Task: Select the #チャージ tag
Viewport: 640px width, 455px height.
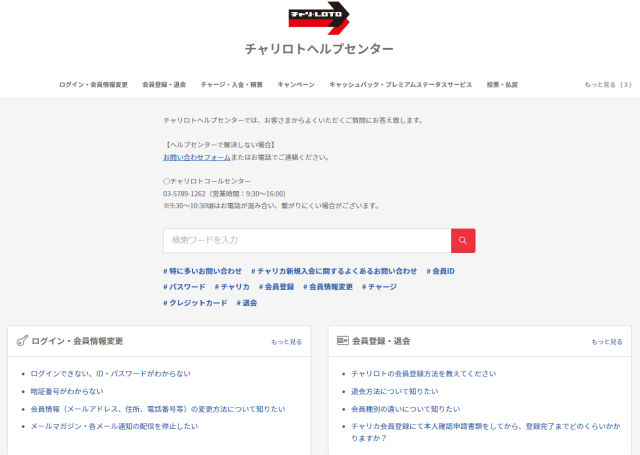Action: click(x=379, y=287)
